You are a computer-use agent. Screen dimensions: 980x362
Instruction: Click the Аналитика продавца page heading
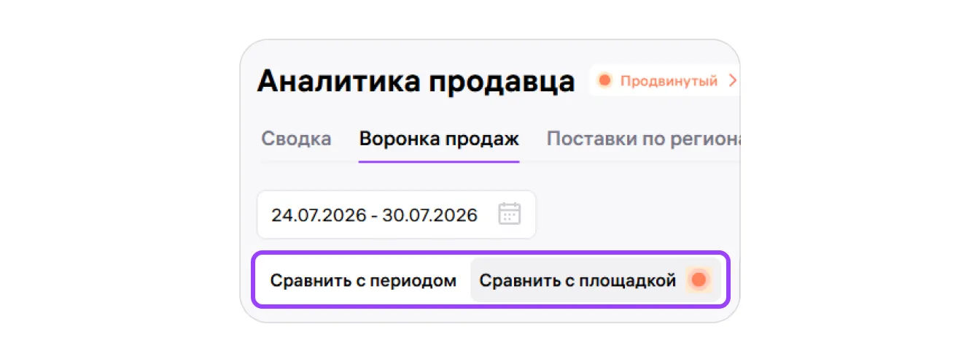coord(416,82)
